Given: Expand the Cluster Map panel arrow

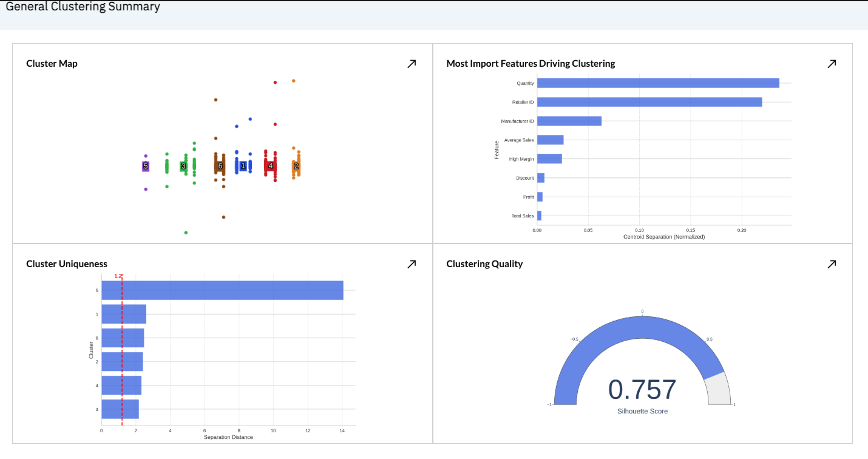Looking at the screenshot, I should click(412, 63).
